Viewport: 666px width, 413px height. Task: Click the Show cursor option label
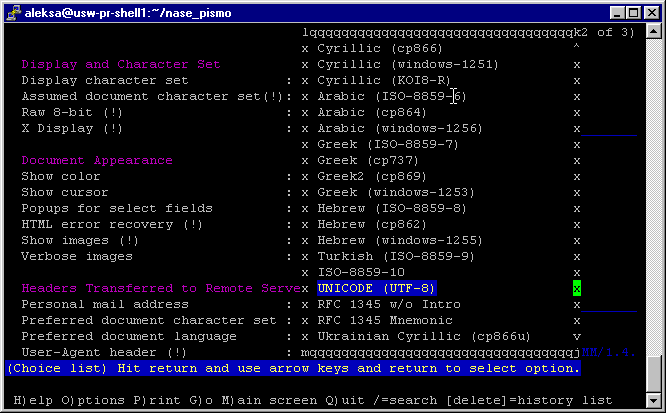[x=65, y=192]
